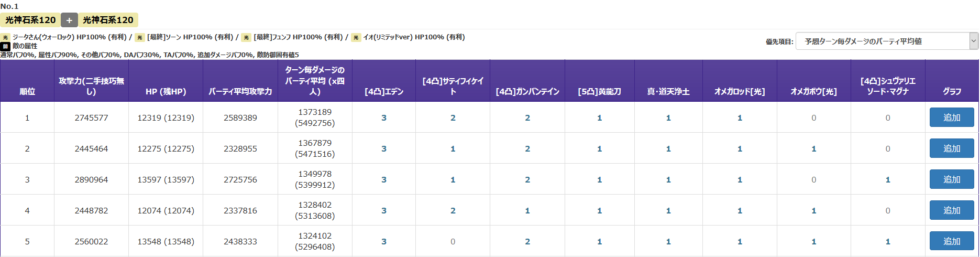
Task: Click the light element icon before [最終]ソーン
Action: pos(139,37)
